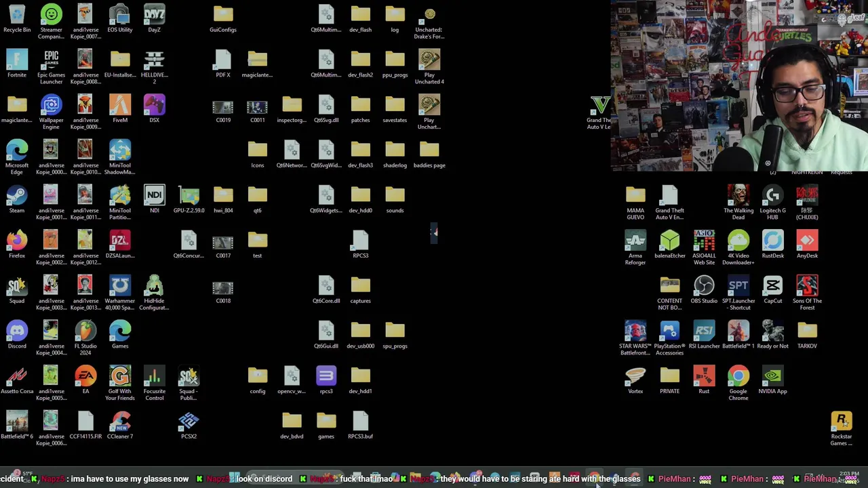
Task: Select 4K Video Downloader+ icon
Action: pyautogui.click(x=738, y=248)
